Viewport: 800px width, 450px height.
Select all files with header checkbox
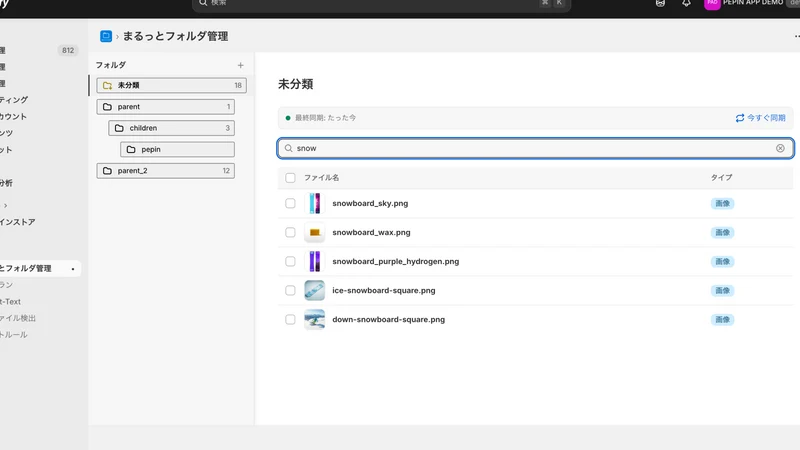pos(290,178)
